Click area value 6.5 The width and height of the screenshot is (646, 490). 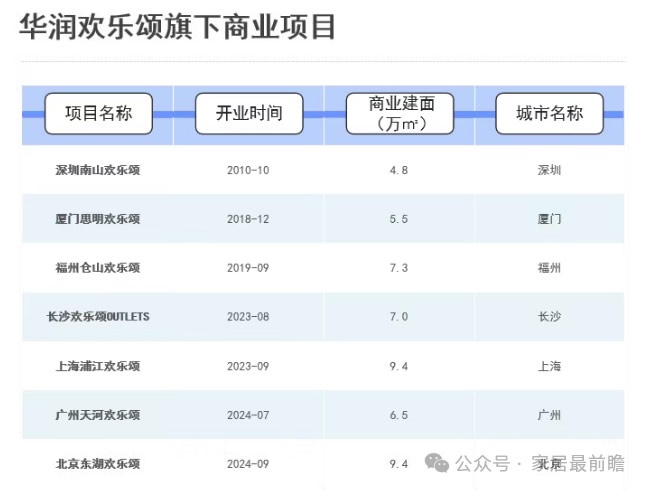pyautogui.click(x=399, y=415)
